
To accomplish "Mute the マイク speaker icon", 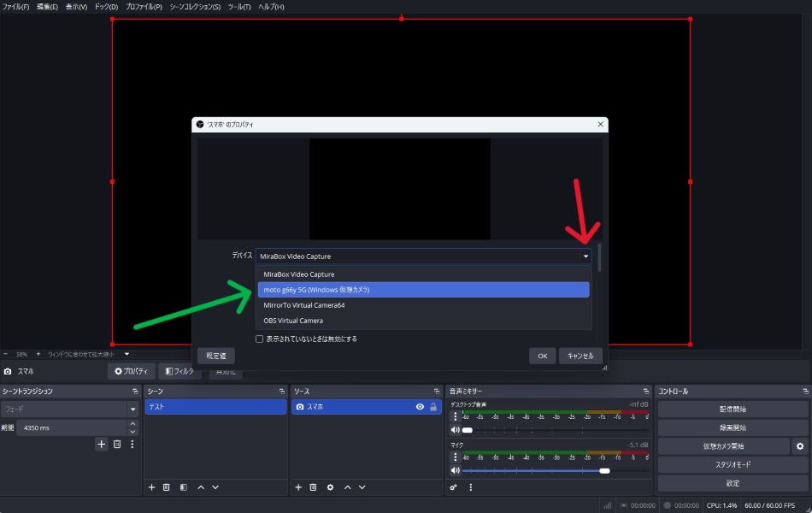I will (x=455, y=470).
